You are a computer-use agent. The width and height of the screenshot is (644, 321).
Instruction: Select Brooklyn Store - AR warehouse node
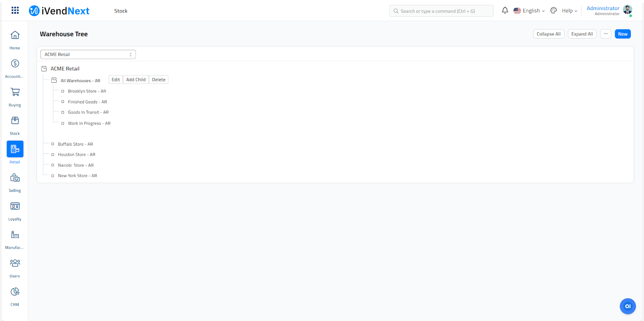pyautogui.click(x=87, y=91)
